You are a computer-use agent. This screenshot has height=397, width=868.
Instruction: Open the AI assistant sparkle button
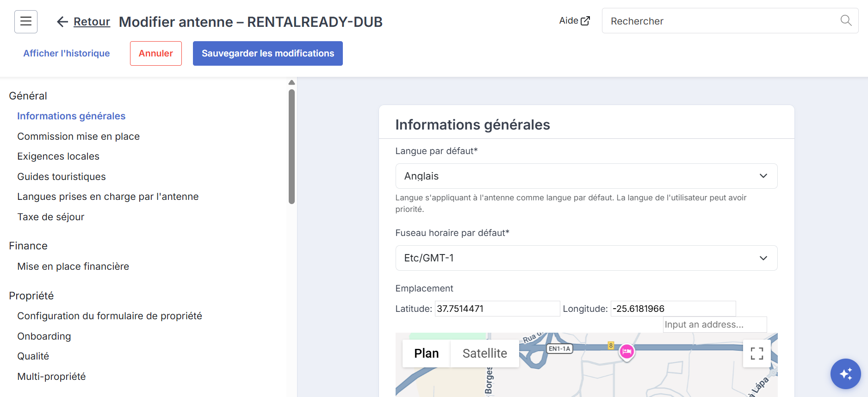click(x=845, y=373)
